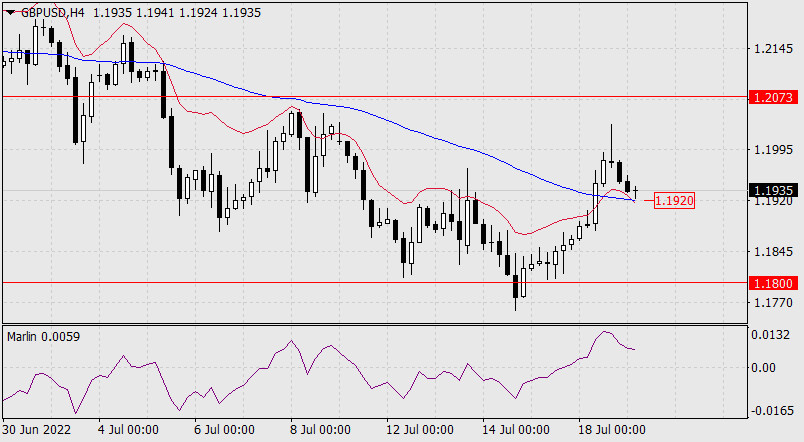Image resolution: width=804 pixels, height=442 pixels.
Task: Select the 1.1800 red support level label
Action: click(x=774, y=283)
